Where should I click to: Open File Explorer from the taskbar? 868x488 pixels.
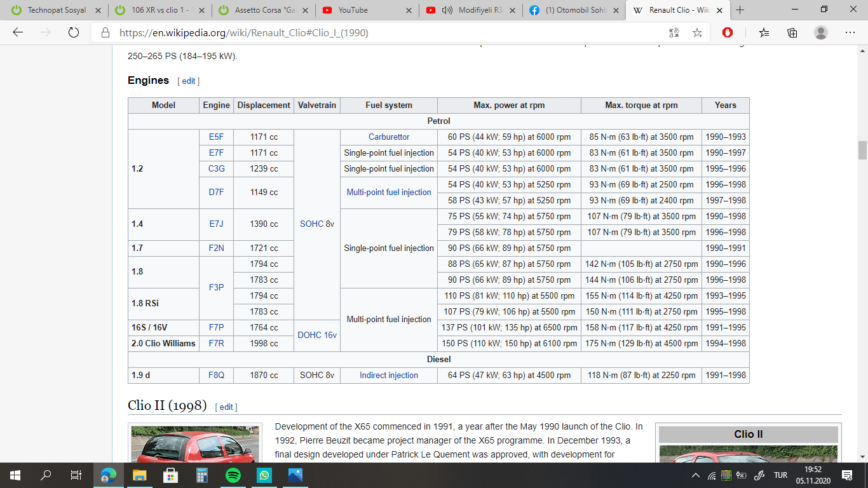140,475
